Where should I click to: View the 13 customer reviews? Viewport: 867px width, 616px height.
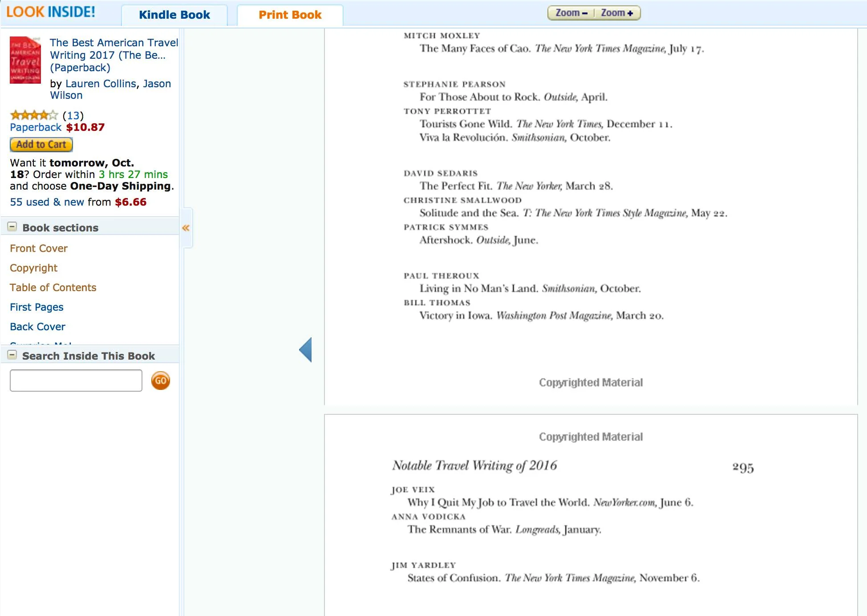(73, 116)
